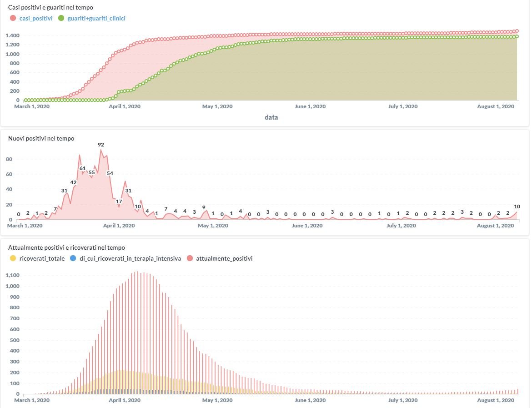Screen dimensions: 532x408
Task: Click the data label 42 on rising curve
Action: pos(73,182)
